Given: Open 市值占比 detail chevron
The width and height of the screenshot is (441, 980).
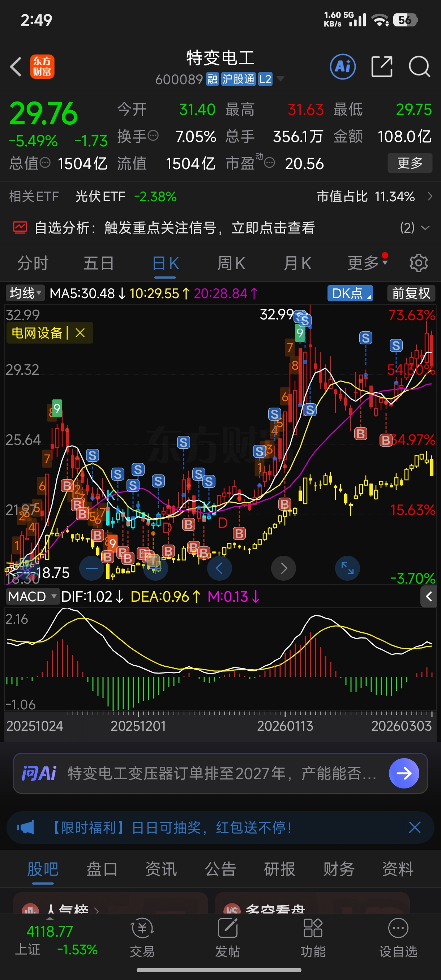Looking at the screenshot, I should coord(430,196).
